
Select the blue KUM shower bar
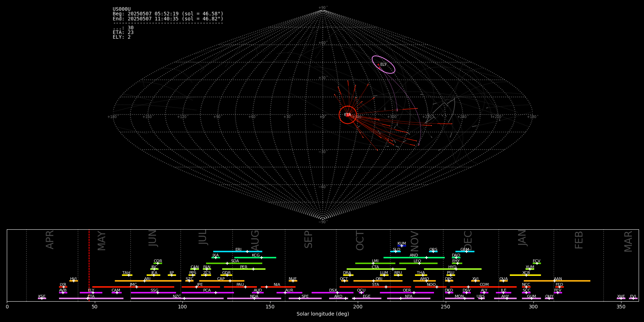coord(402,246)
